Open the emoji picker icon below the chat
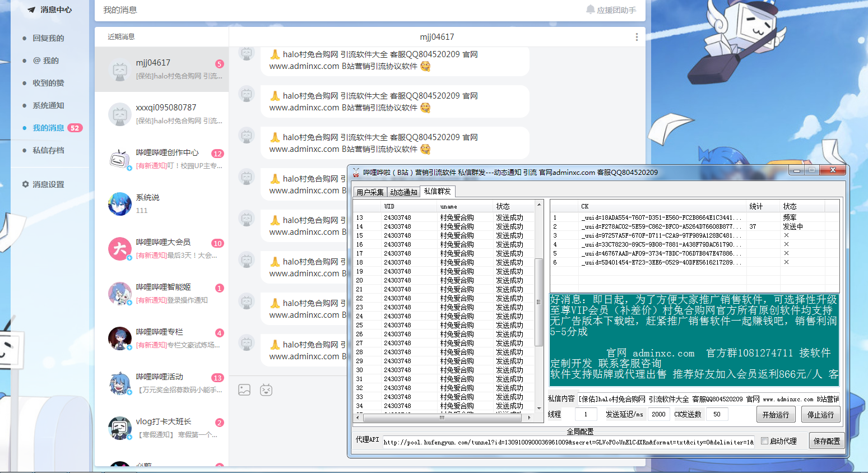This screenshot has height=473, width=868. [x=266, y=390]
